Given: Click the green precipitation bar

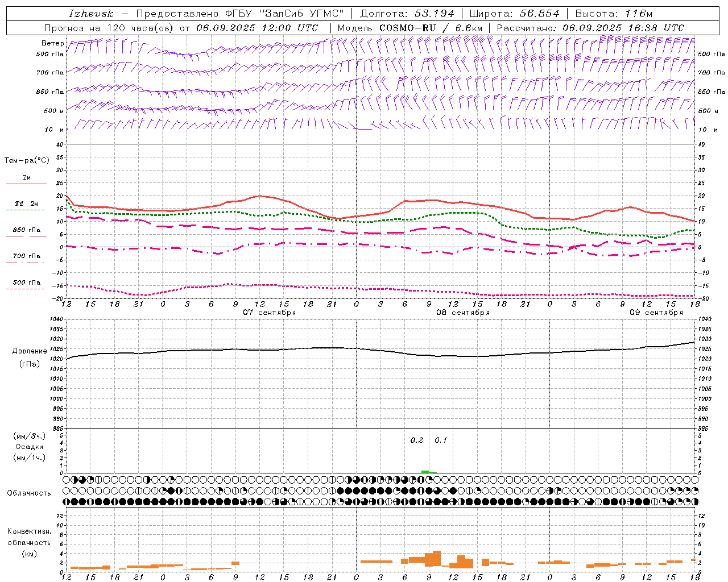Looking at the screenshot, I should [429, 472].
